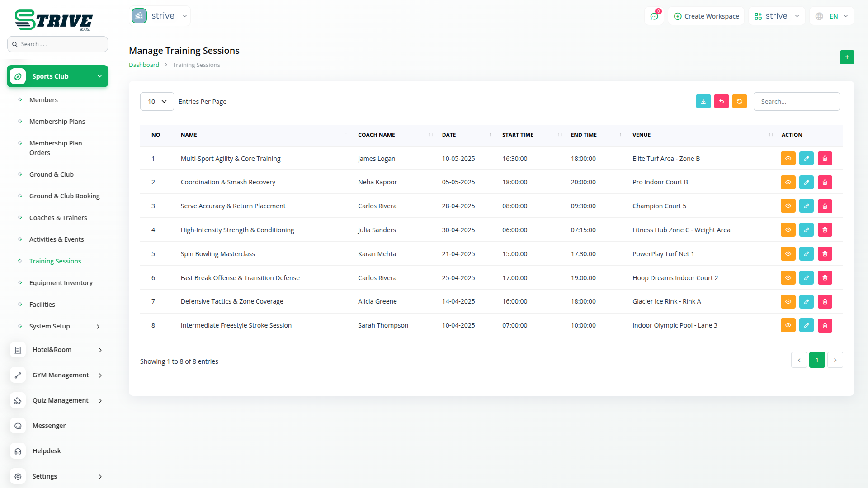Click the blue export download icon

coord(703,102)
